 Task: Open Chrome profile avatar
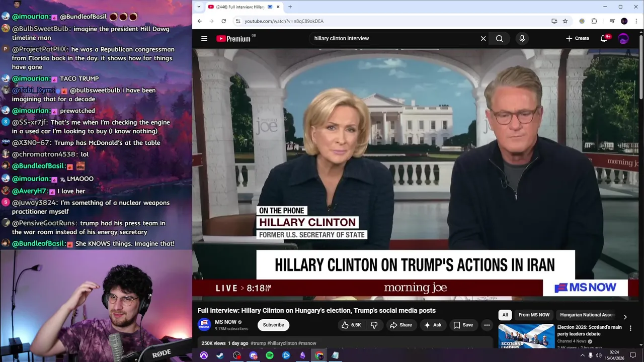click(x=624, y=21)
